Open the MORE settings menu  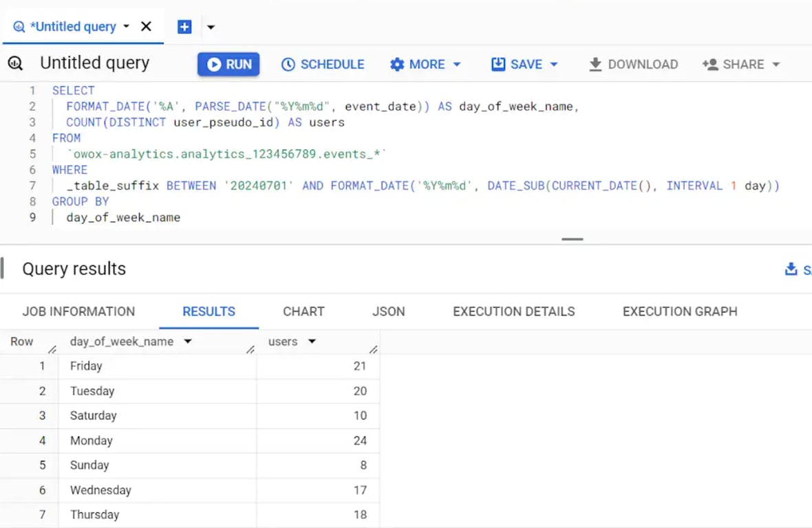click(425, 64)
